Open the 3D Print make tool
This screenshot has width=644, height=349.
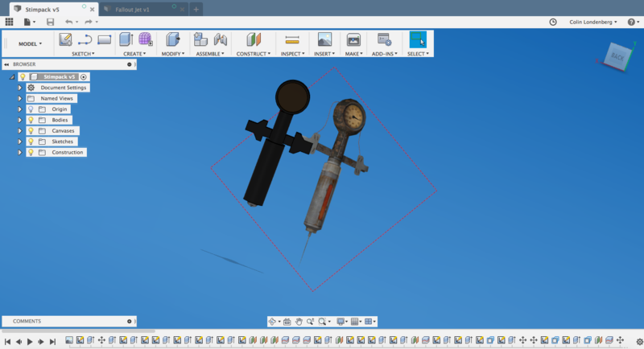coord(353,39)
